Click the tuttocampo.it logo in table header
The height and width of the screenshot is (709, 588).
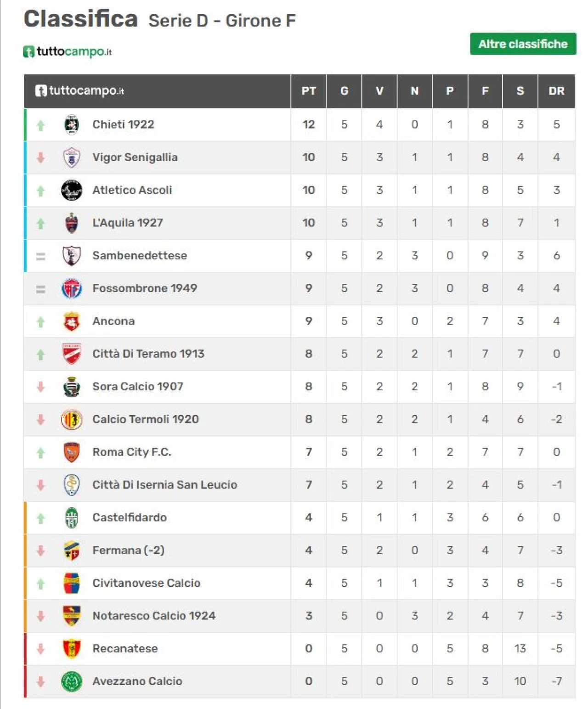(79, 90)
